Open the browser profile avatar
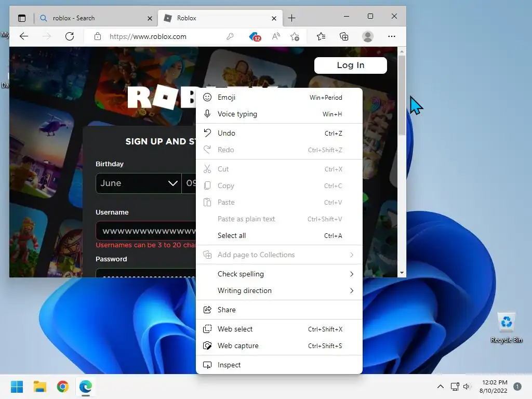Image resolution: width=532 pixels, height=399 pixels. (368, 36)
